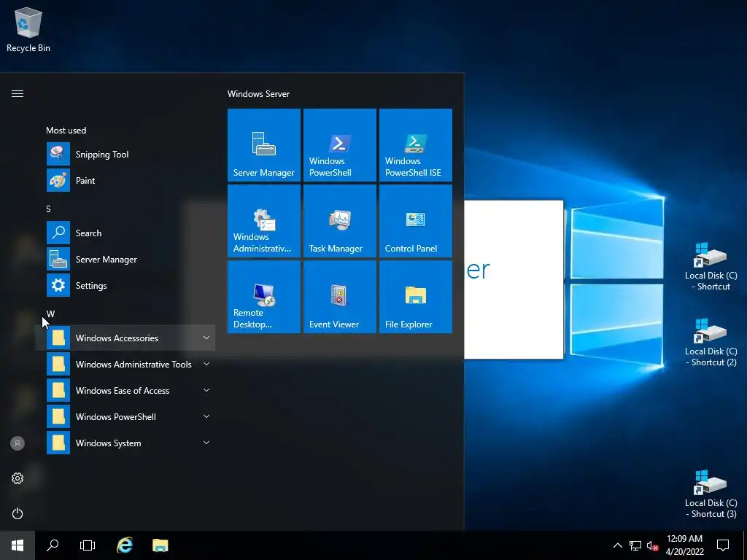
Task: Click the Windows Server tile group header
Action: [x=258, y=94]
